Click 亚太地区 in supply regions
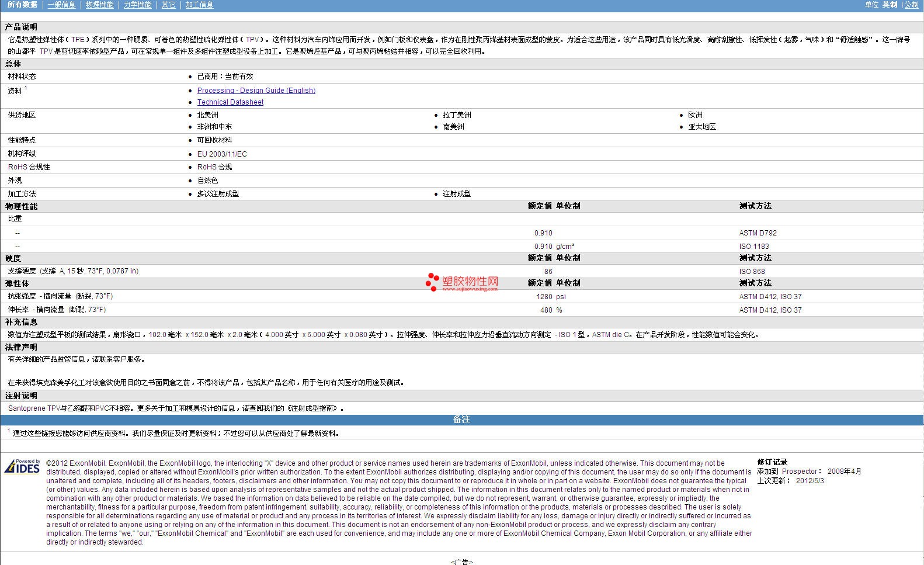This screenshot has height=565, width=924. click(702, 127)
